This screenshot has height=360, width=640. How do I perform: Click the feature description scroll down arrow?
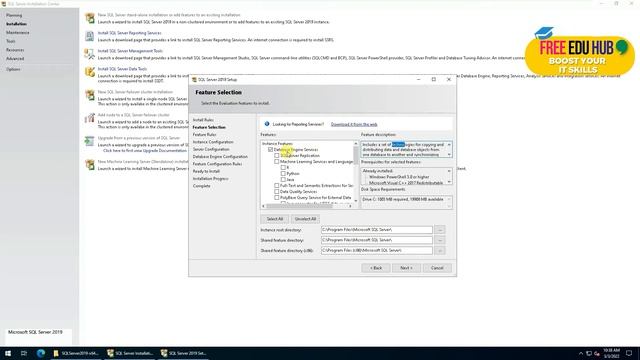[x=449, y=155]
